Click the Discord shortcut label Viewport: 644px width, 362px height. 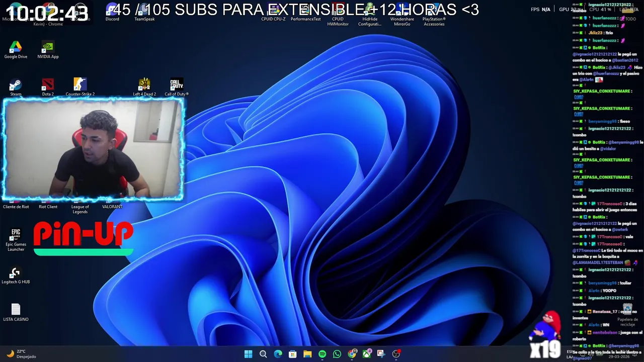click(x=112, y=19)
